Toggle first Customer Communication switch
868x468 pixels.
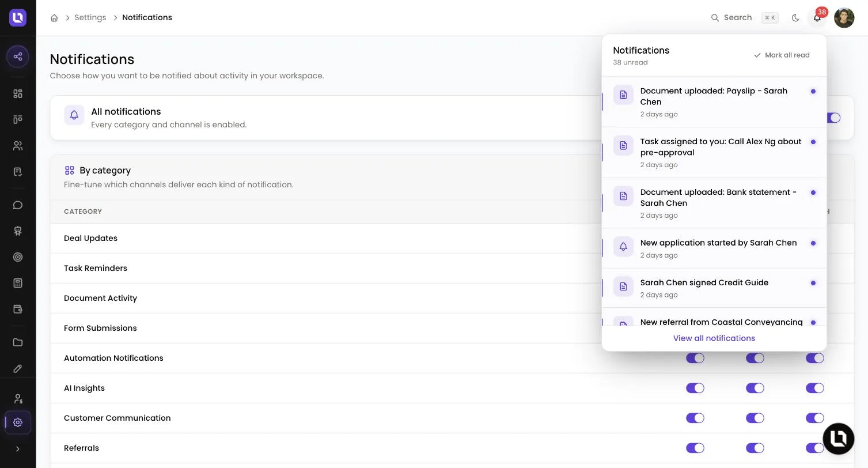[695, 418]
